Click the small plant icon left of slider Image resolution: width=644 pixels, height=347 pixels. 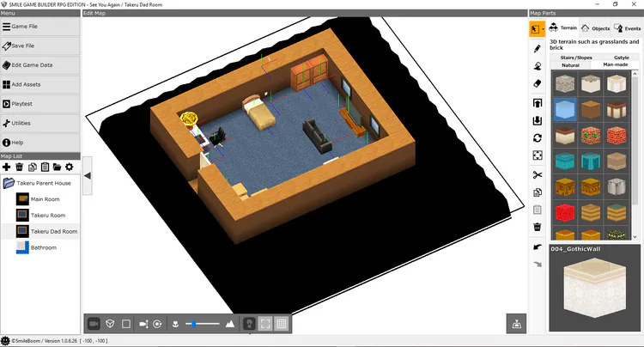[175, 324]
